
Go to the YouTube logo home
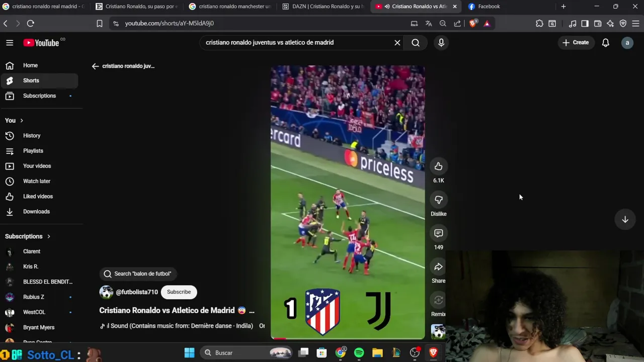pos(41,43)
